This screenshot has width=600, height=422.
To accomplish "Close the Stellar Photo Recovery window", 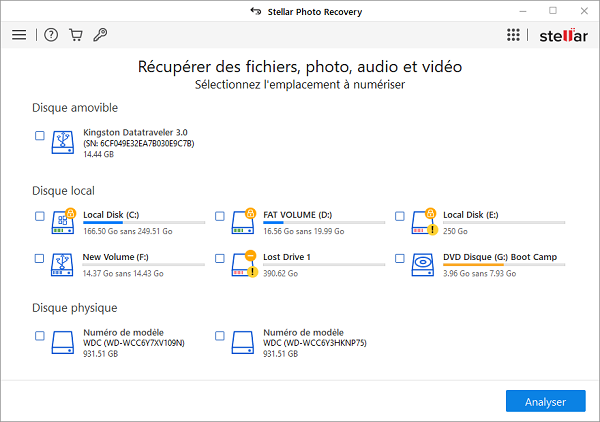I will point(584,11).
